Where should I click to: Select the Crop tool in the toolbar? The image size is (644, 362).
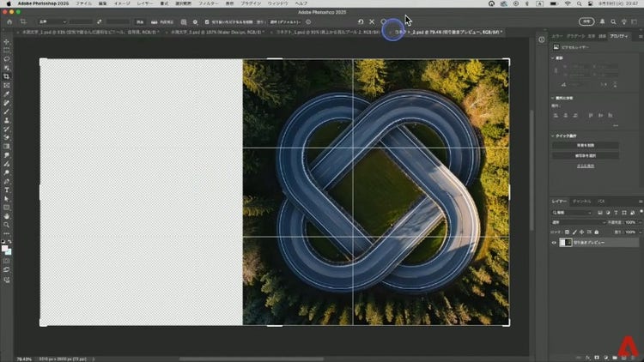coord(7,75)
